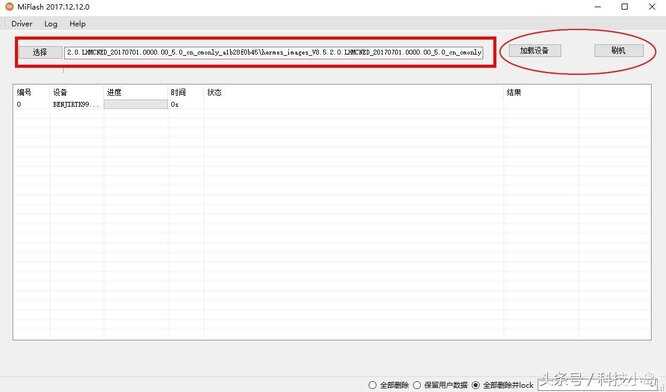Maximize the MiFlash window
This screenshot has height=392, width=666.
pyautogui.click(x=625, y=7)
